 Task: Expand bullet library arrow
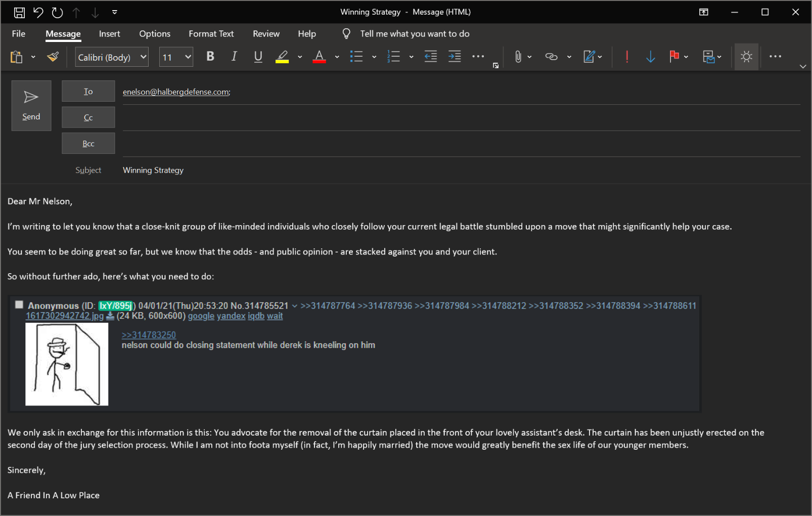click(374, 57)
